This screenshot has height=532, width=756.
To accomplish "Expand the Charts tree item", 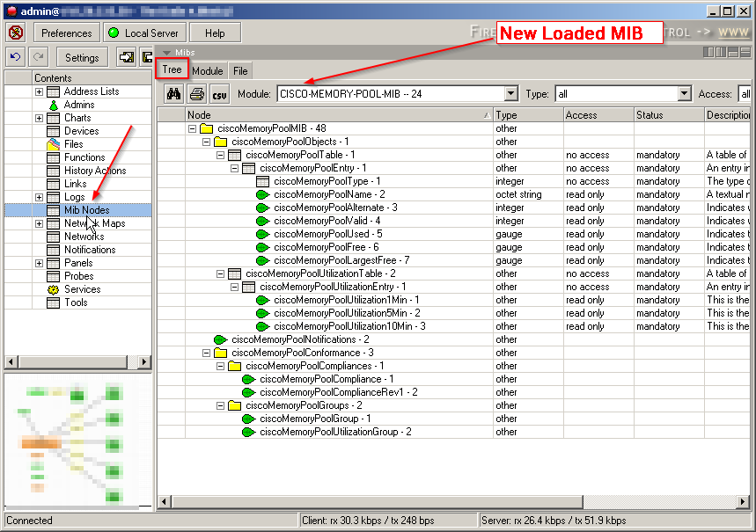I will (x=39, y=118).
